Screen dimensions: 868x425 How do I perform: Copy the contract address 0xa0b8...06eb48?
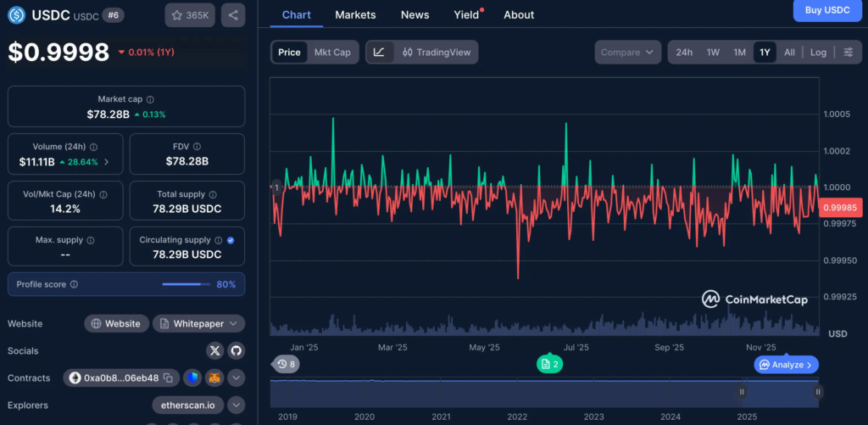click(x=168, y=377)
